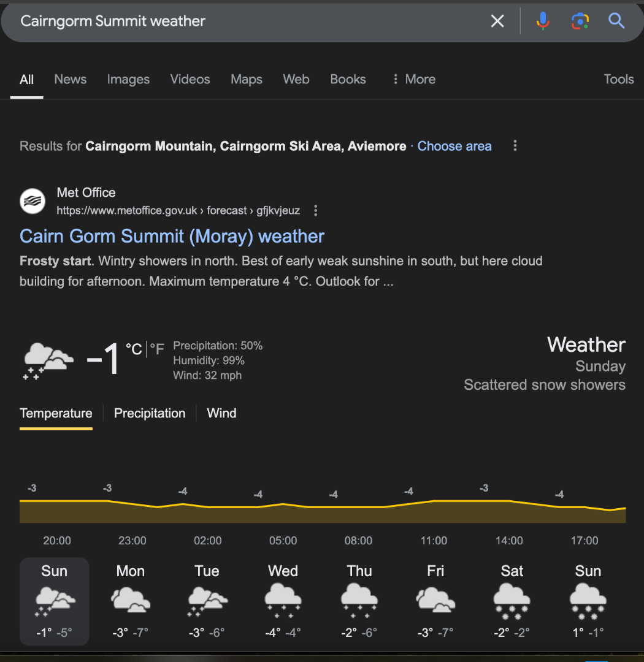This screenshot has height=662, width=644.
Task: Switch to the Images results tab
Action: 128,79
